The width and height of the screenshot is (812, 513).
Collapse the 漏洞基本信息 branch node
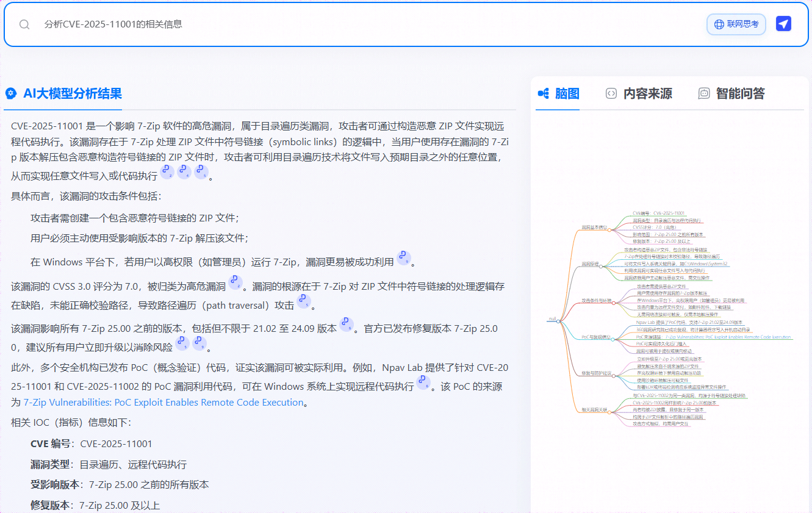610,230
